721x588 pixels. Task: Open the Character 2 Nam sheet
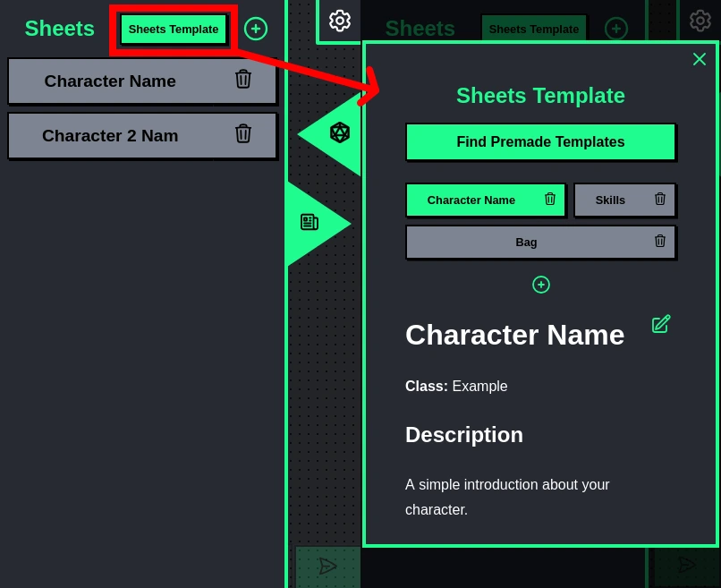(x=142, y=136)
